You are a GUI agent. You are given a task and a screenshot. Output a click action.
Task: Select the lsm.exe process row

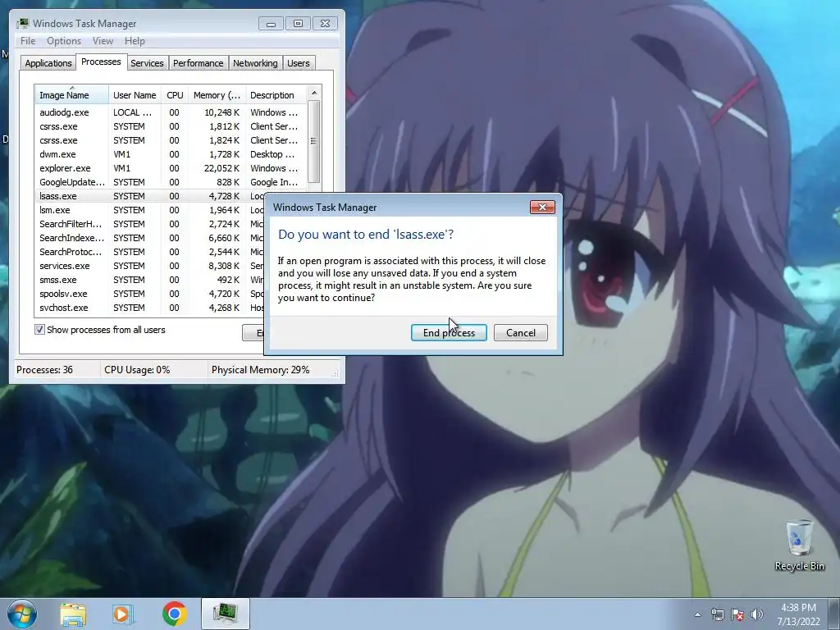tap(149, 210)
